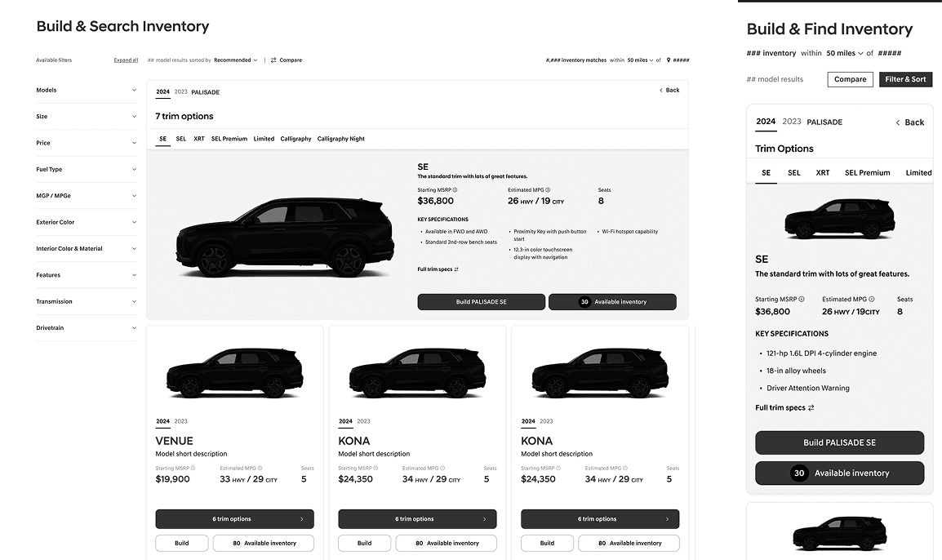The height and width of the screenshot is (560, 942).
Task: Click the VENUE model name
Action: coord(174,441)
